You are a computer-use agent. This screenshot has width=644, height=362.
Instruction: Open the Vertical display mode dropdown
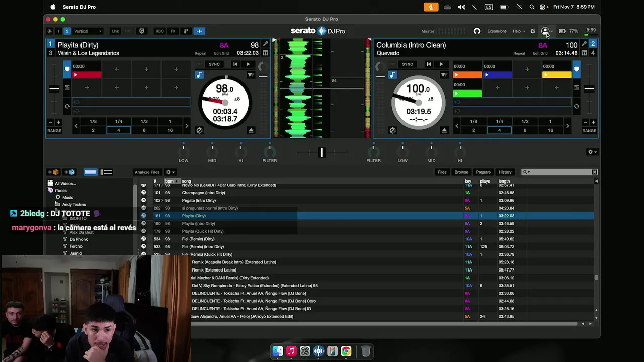click(88, 31)
